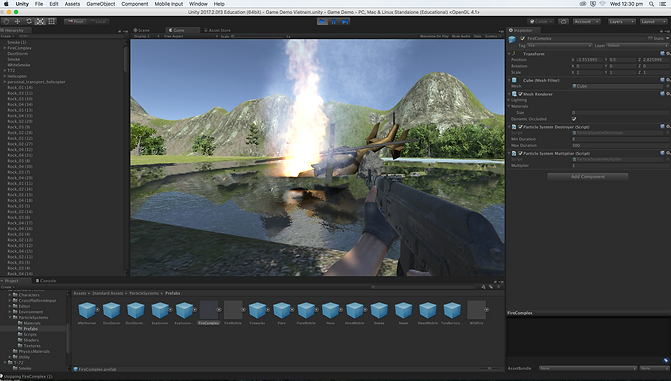The width and height of the screenshot is (671, 381).
Task: Click the Mesh Renderer component icon
Action: (x=514, y=94)
